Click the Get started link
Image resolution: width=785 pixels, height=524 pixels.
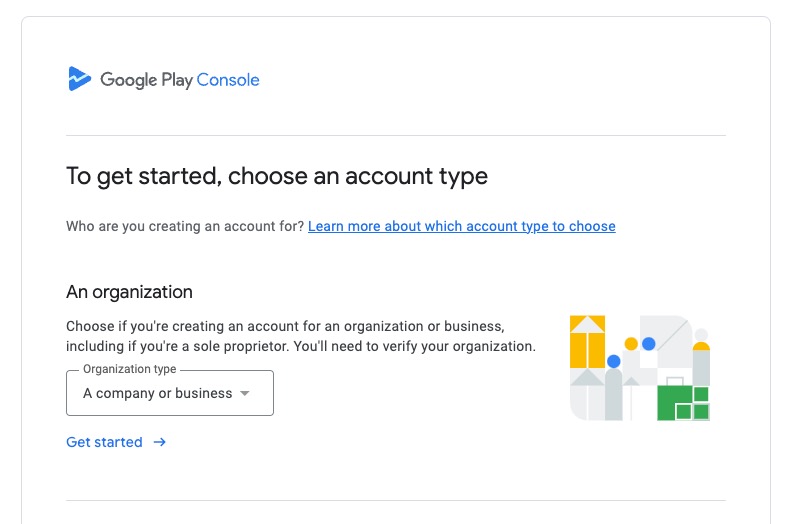(x=104, y=442)
